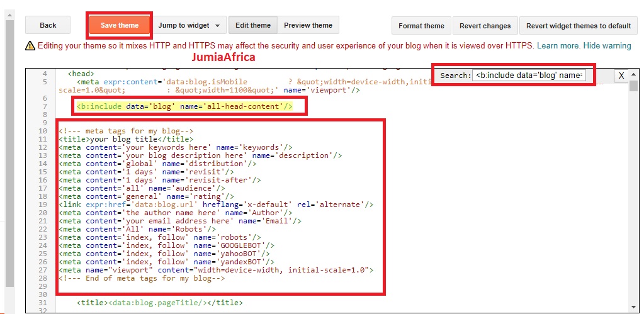The height and width of the screenshot is (314, 644).
Task: Click the 'your blog title' title line
Action: tap(126, 139)
